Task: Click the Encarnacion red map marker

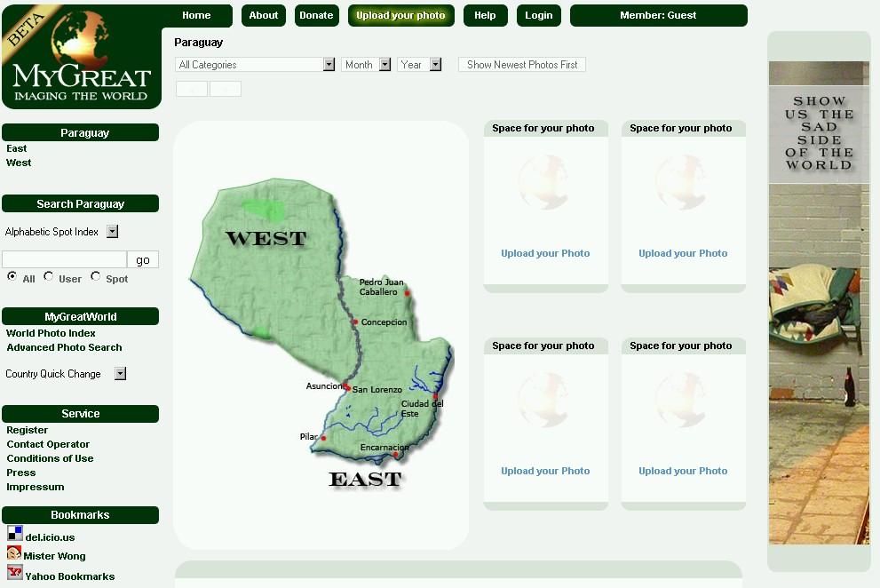Action: pyautogui.click(x=396, y=455)
